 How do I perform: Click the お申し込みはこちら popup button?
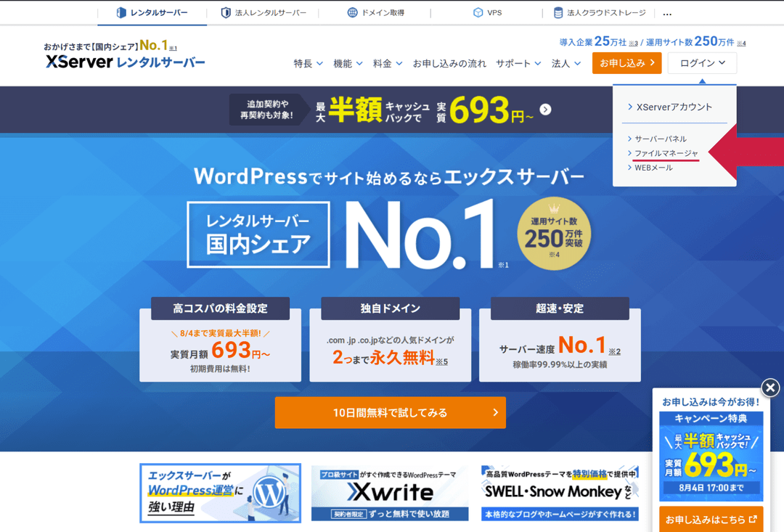711,520
